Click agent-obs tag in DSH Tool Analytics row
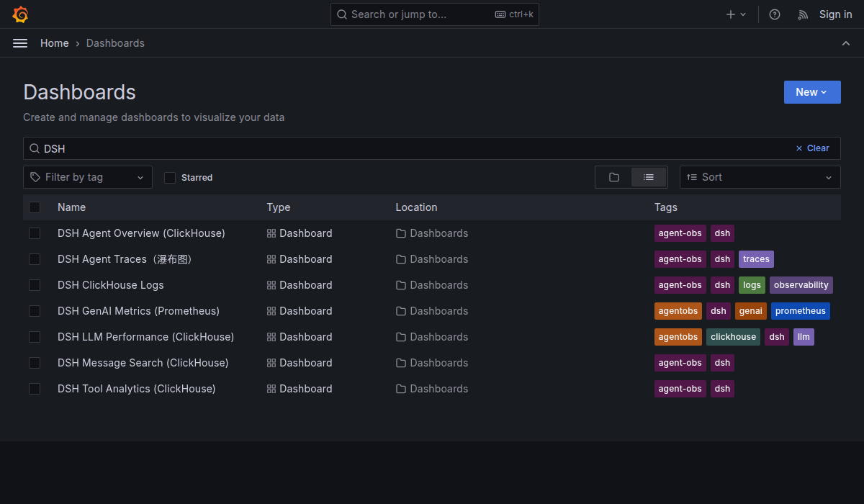The height and width of the screenshot is (504, 864). coord(680,389)
